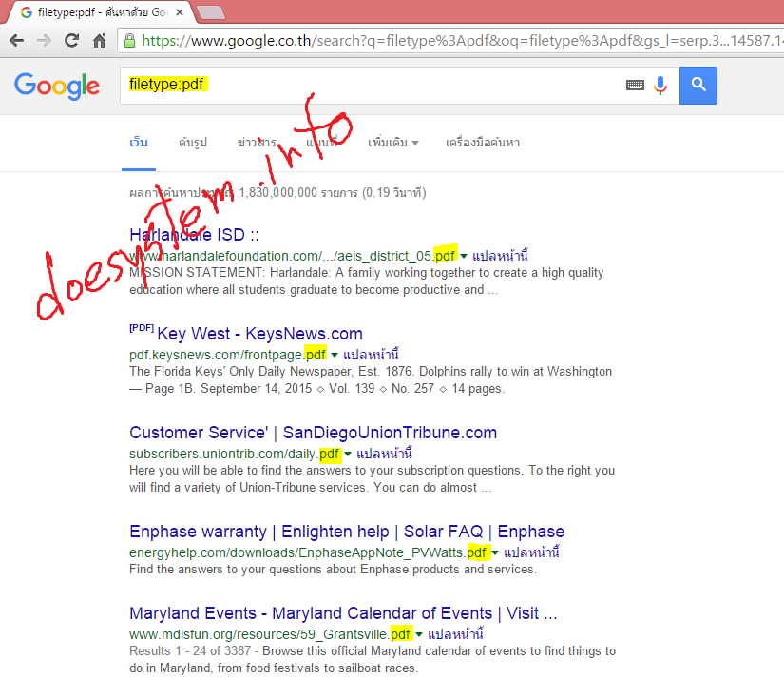Click the green HTTPS padlock icon

coord(129,41)
